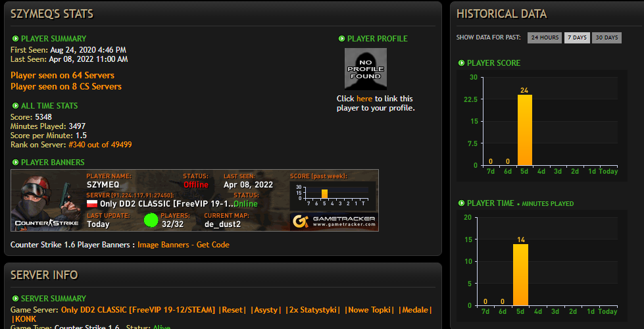Click the Player Summary arrow icon
644x329 pixels.
click(15, 39)
